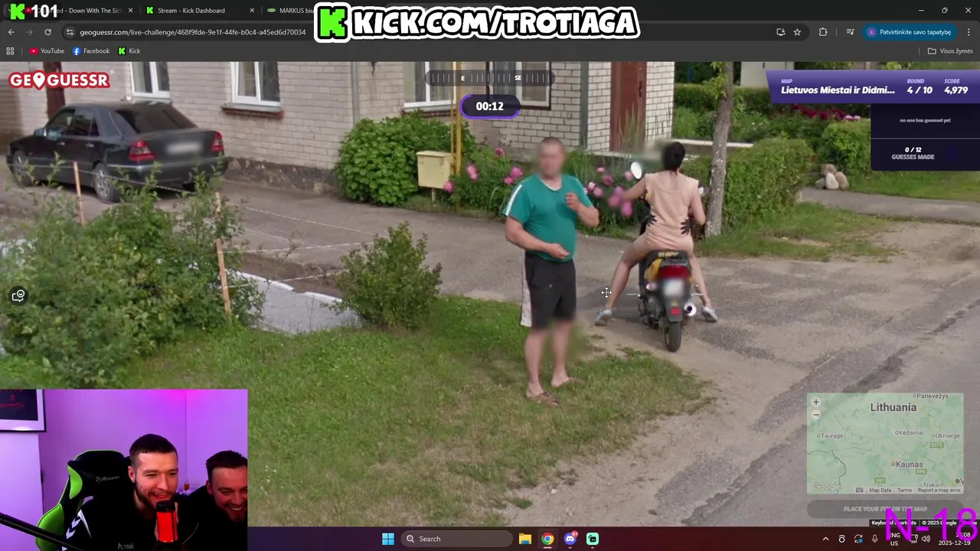
Task: Click the Street View compass bar
Action: (x=490, y=78)
